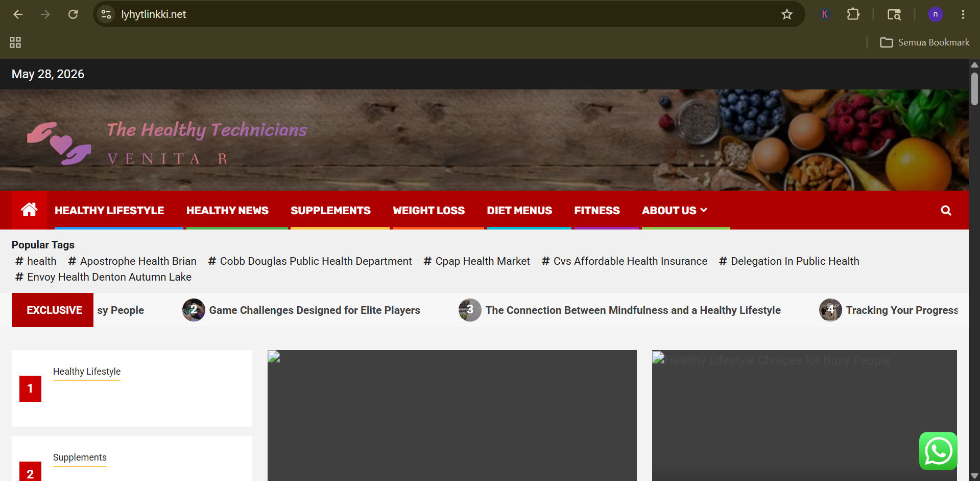Click the page vertical scrollbar thumb
980x481 pixels.
pos(974,89)
